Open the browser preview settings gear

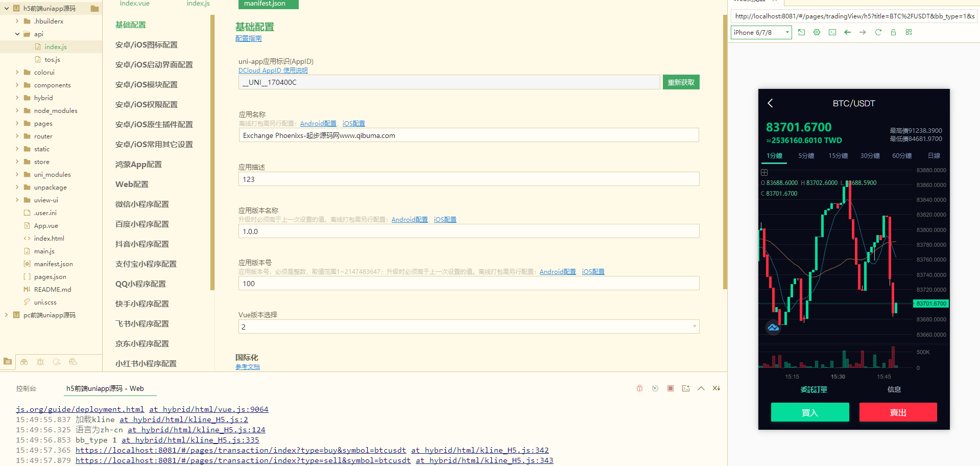tap(817, 32)
